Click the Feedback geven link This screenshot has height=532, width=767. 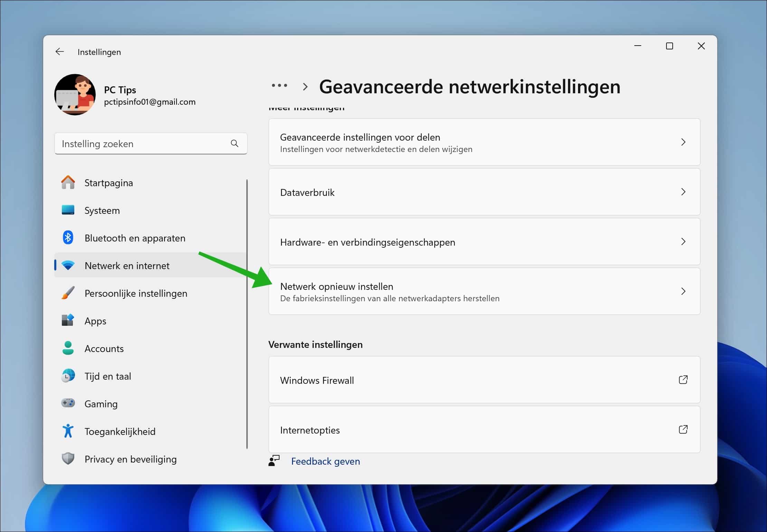[325, 461]
